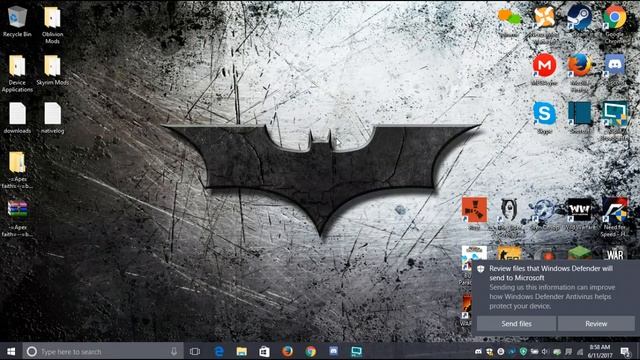Click the Cortana microphone icon

coord(174,351)
